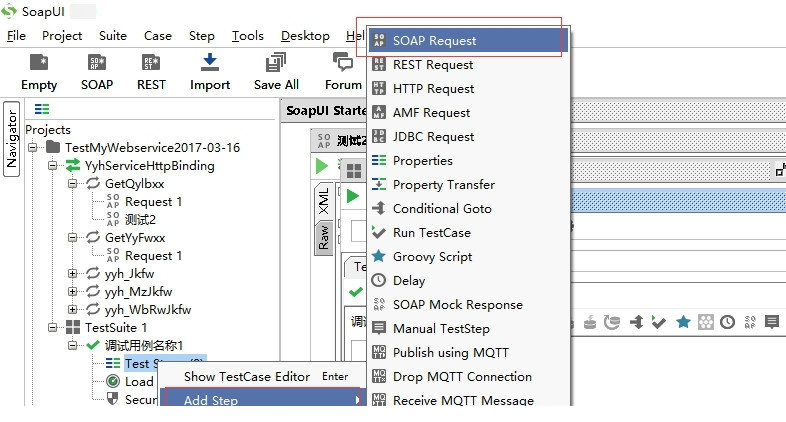The height and width of the screenshot is (422, 786).
Task: Click the Import toolbar icon
Action: pos(210,72)
